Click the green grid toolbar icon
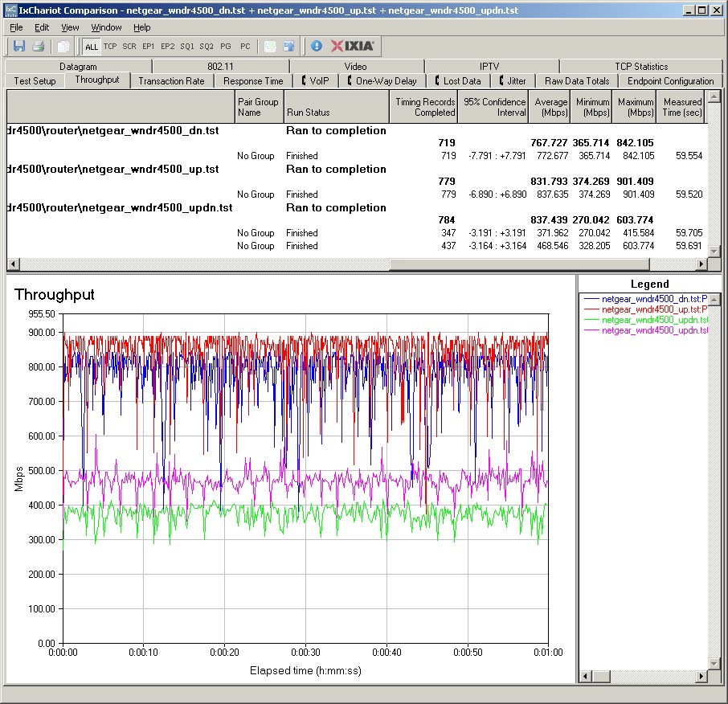This screenshot has width=728, height=704. [270, 46]
